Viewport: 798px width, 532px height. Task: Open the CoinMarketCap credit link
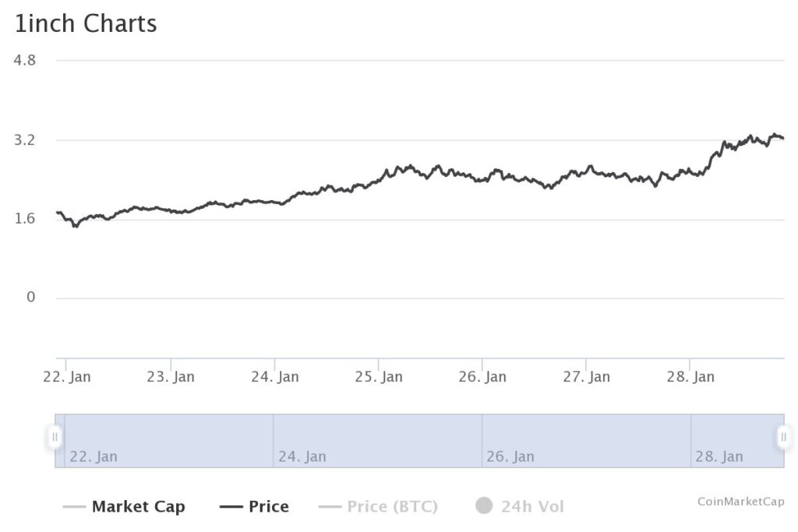click(x=740, y=502)
